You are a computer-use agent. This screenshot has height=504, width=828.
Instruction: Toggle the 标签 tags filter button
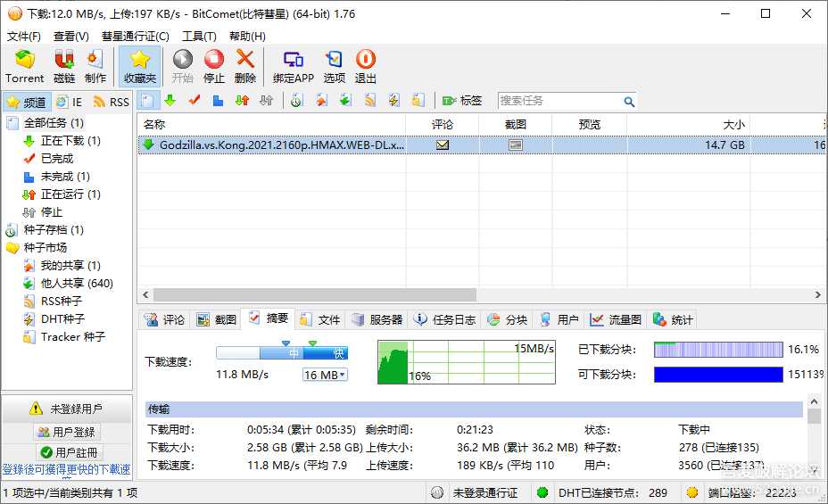[x=461, y=101]
